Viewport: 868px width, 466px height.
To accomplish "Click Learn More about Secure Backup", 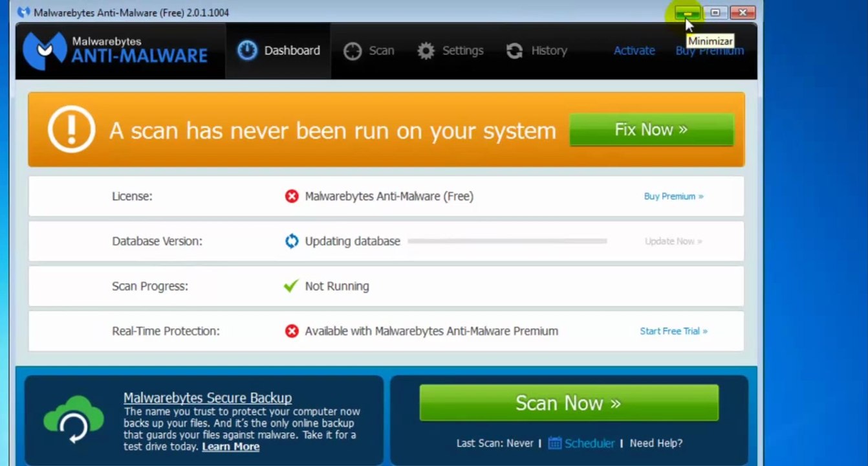I will coord(231,447).
